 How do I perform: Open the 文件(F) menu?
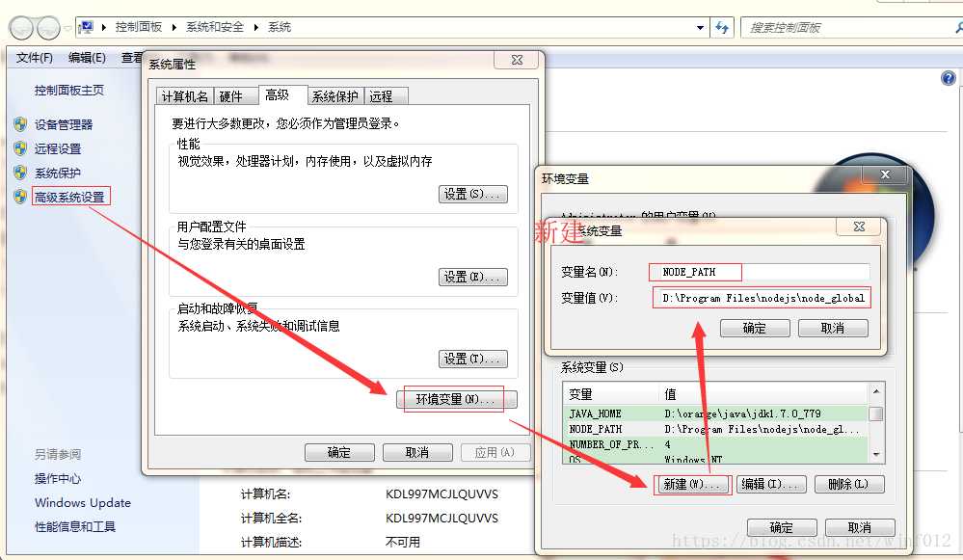point(35,58)
